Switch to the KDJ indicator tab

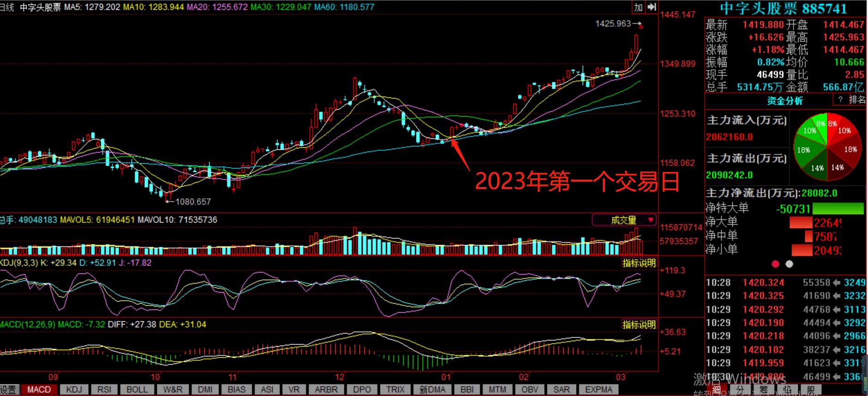pos(74,390)
